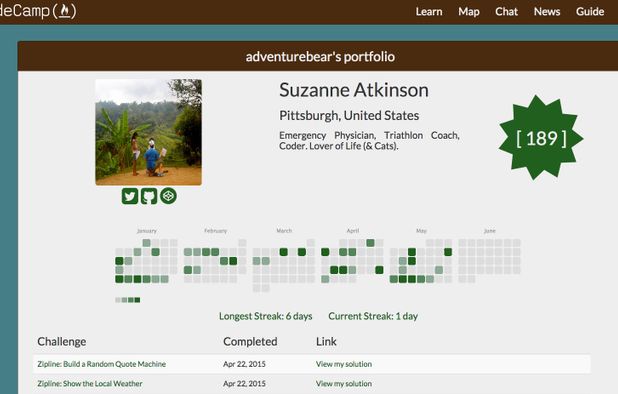This screenshot has width=618, height=394.
Task: Click the green 189 points badge
Action: [x=541, y=138]
